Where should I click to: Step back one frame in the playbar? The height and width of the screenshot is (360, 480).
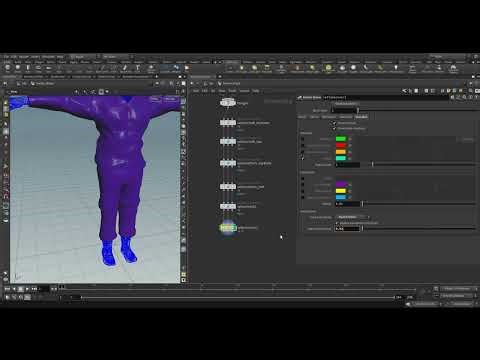(14, 289)
